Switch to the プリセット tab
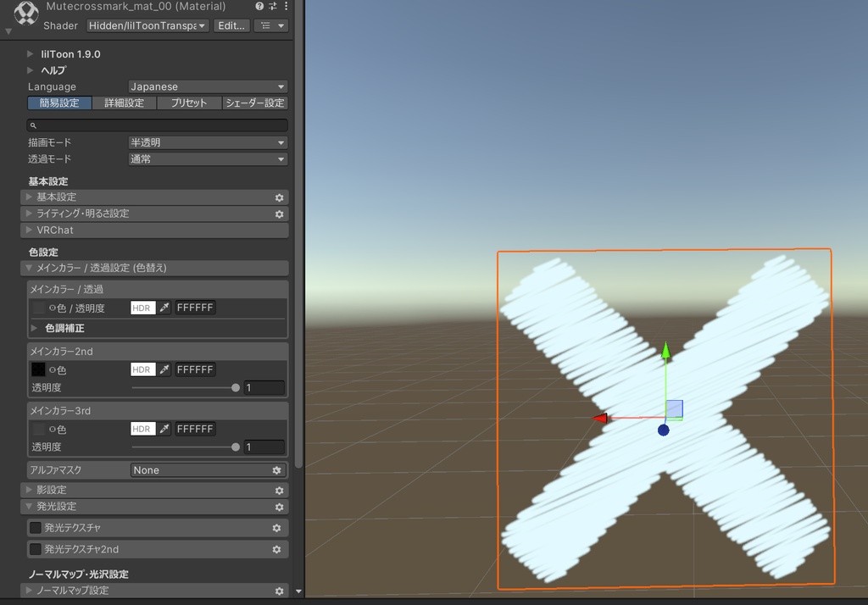Screen dimensions: 868x605 188,103
